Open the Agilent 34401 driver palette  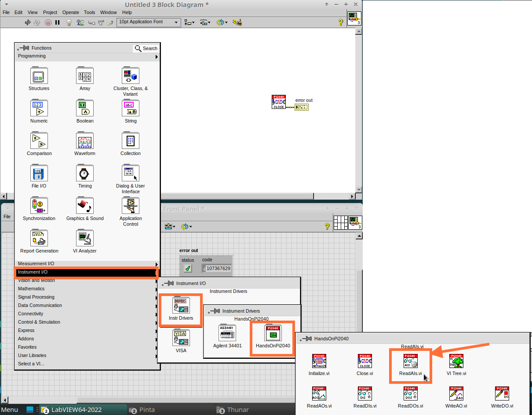click(227, 337)
